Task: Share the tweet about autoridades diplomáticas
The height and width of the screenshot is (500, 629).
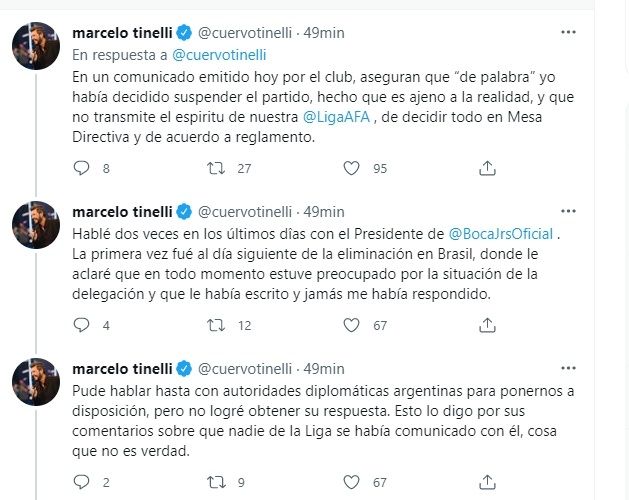Action: pyautogui.click(x=487, y=482)
